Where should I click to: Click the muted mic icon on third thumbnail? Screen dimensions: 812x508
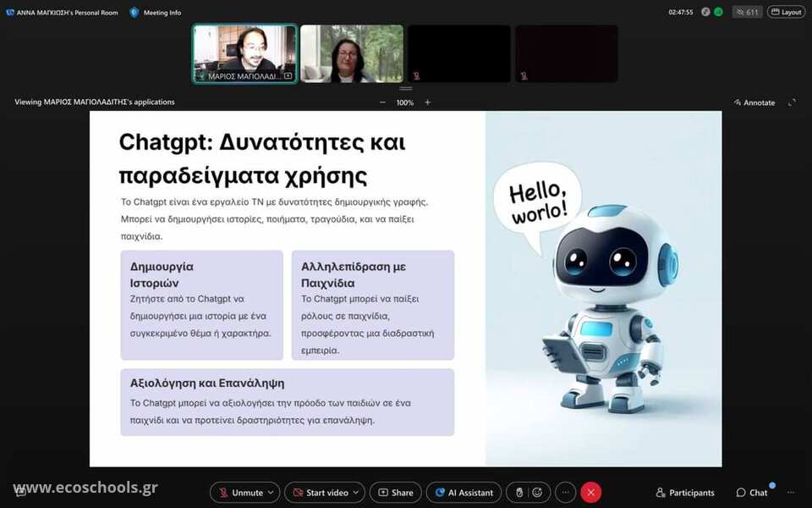coord(416,76)
